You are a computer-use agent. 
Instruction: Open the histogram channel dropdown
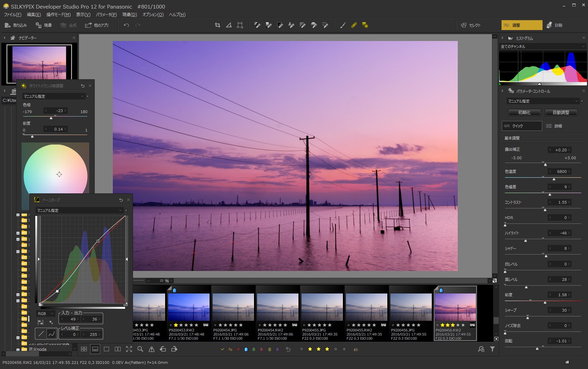pyautogui.click(x=543, y=46)
